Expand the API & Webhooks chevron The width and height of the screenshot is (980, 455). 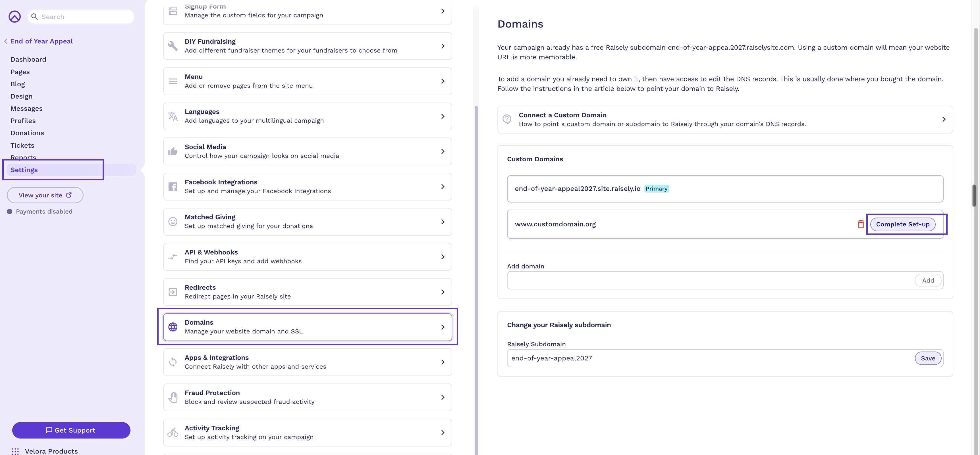(x=443, y=257)
